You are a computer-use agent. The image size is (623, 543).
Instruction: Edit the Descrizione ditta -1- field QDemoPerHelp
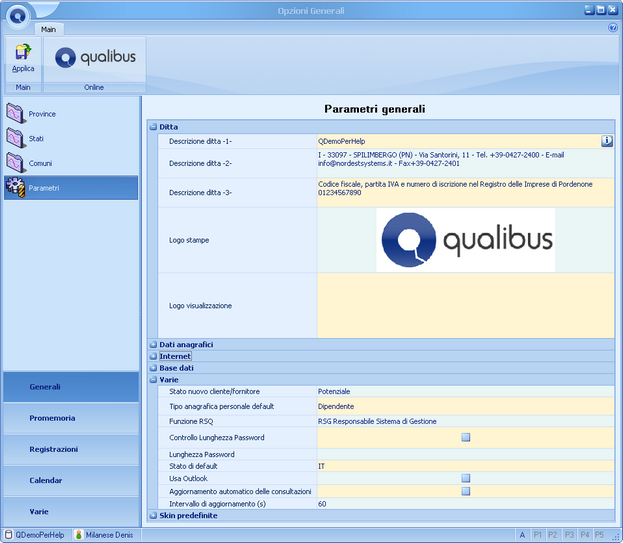[x=459, y=141]
